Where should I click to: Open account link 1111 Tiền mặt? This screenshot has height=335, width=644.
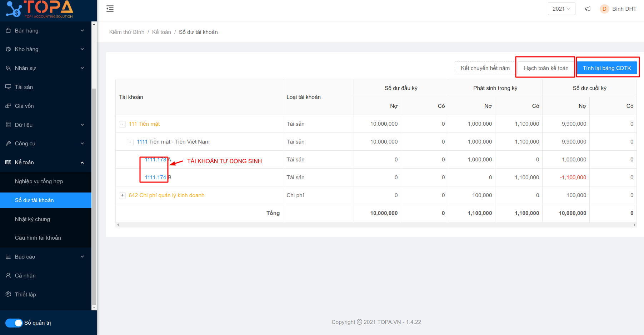coord(142,142)
